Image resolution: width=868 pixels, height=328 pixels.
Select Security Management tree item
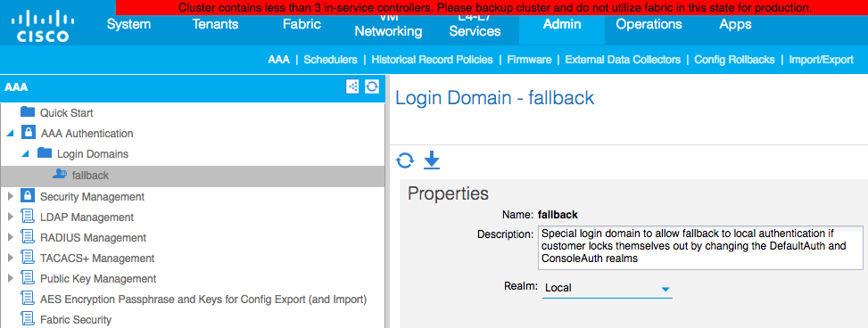coord(93,196)
